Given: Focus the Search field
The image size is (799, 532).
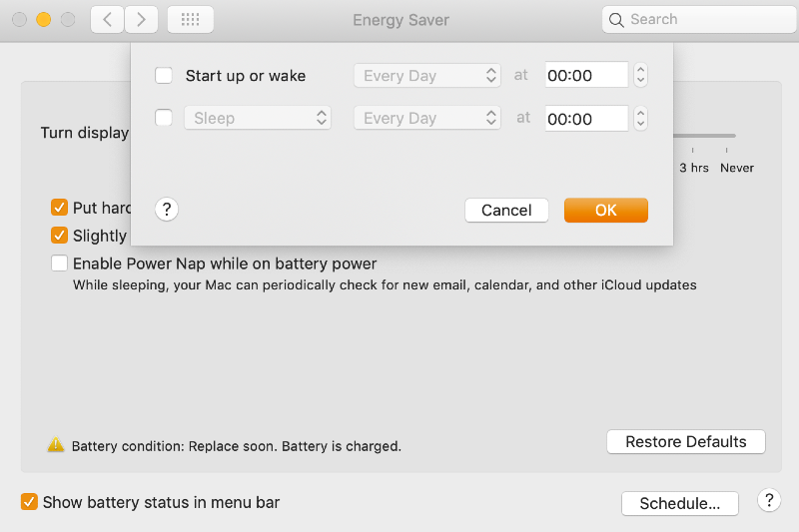Looking at the screenshot, I should 699,20.
